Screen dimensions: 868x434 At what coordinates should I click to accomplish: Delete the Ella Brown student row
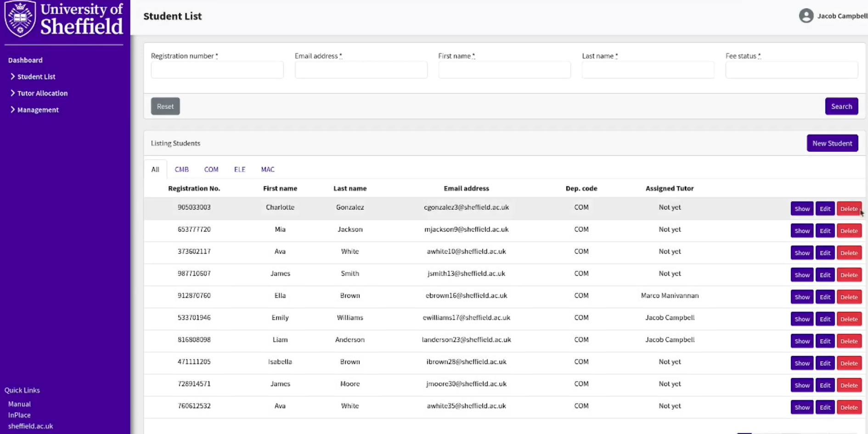849,297
